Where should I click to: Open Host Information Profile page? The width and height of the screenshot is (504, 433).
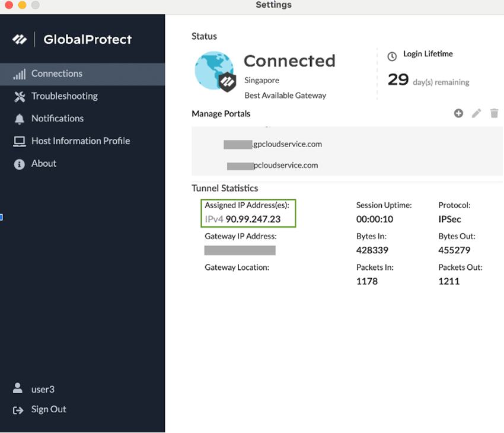[x=81, y=141]
